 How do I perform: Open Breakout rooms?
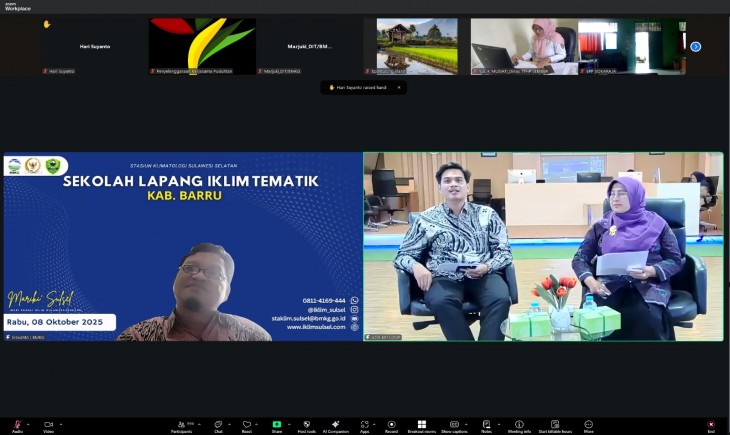click(x=421, y=425)
